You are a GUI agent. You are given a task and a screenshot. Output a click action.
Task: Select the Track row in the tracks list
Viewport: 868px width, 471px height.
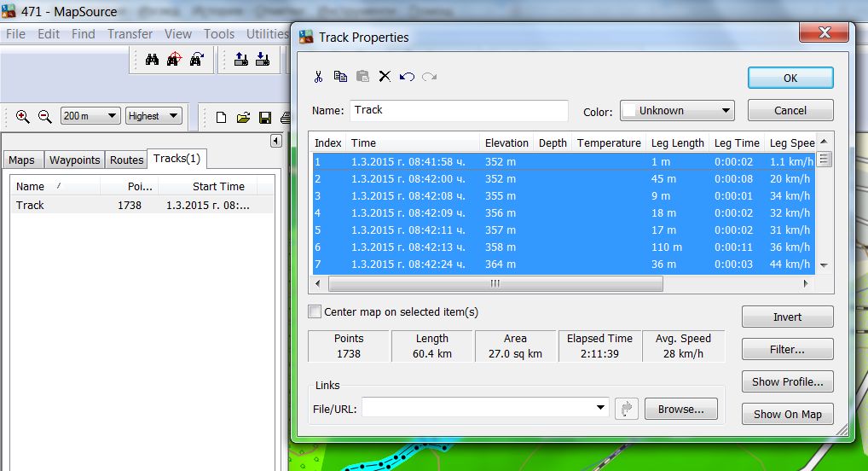tap(142, 205)
